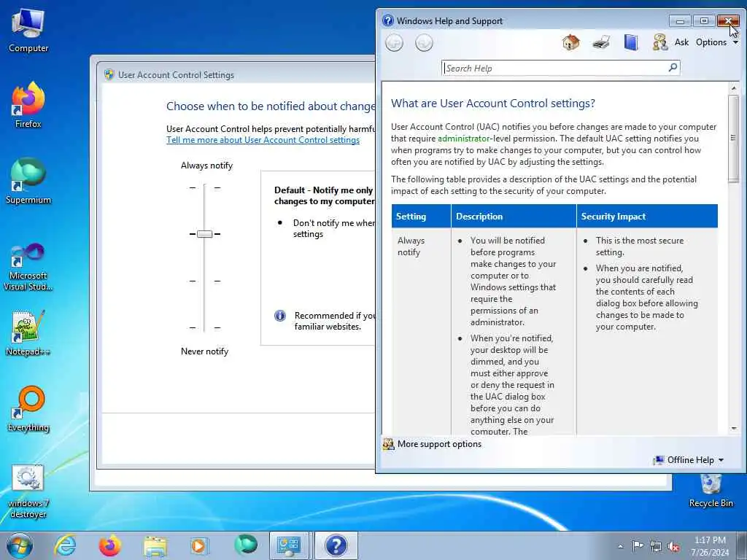Screen dimensions: 747x560
Task: Open Windows Explorer folder on taskbar
Action: tap(155, 545)
